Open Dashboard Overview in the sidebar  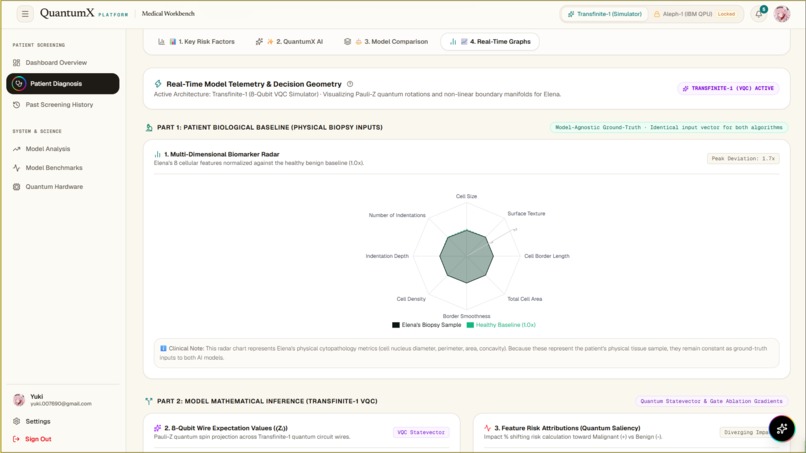[x=63, y=63]
